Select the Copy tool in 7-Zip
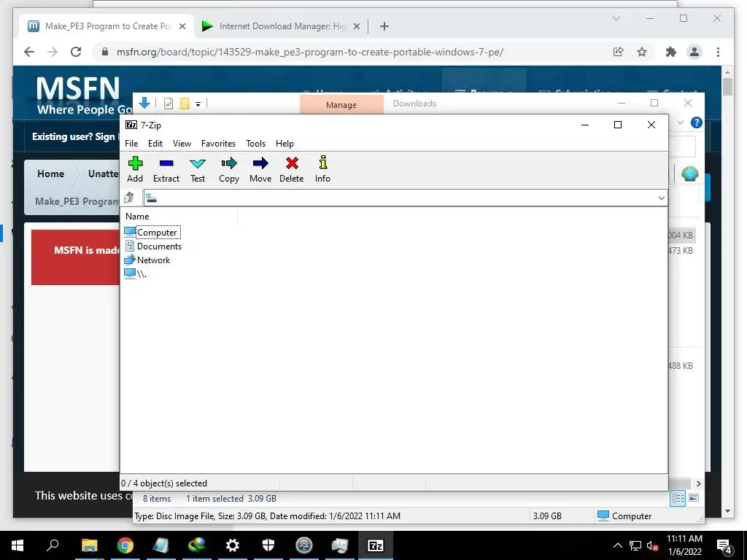Image resolution: width=747 pixels, height=560 pixels. [x=228, y=169]
